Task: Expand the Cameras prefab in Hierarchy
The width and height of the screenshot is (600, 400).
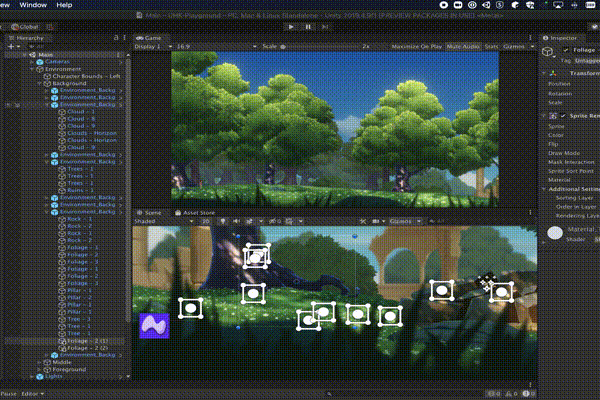Action: pos(33,62)
